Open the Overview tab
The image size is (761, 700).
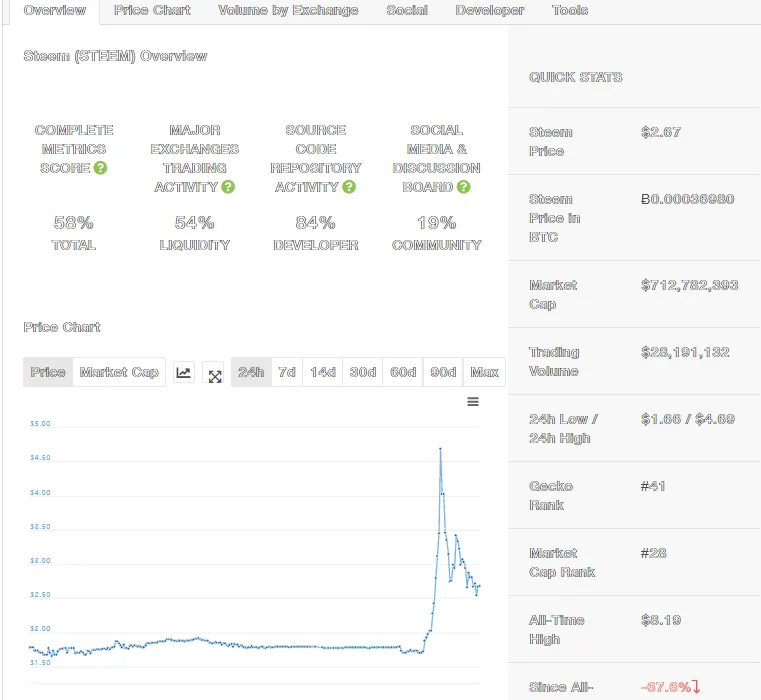point(54,10)
